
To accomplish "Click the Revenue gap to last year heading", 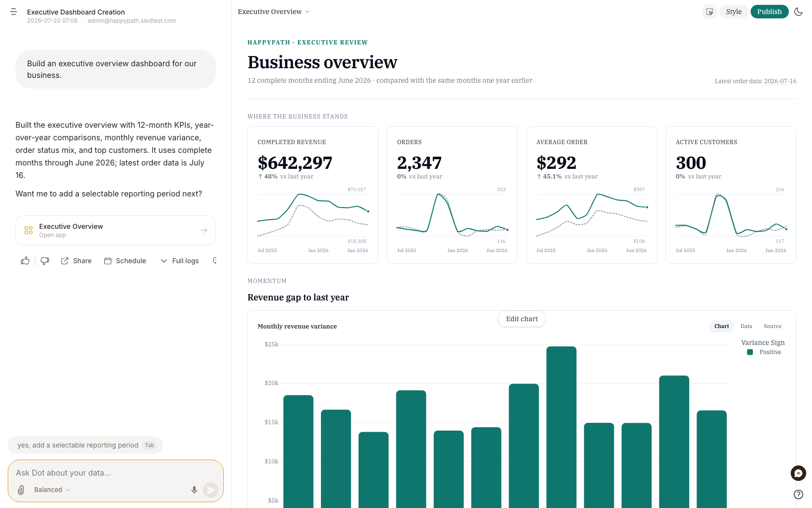I will tap(298, 298).
